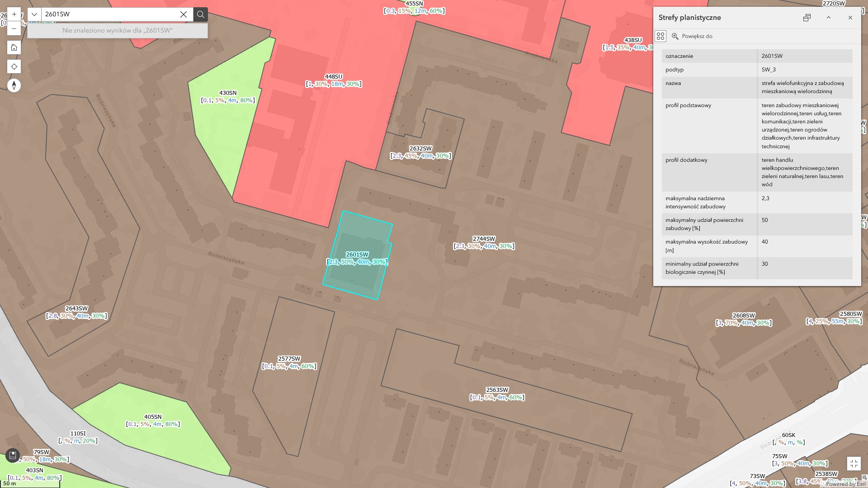
Task: Collapse the Strefy planistyczne panel with the chevron
Action: 829,18
